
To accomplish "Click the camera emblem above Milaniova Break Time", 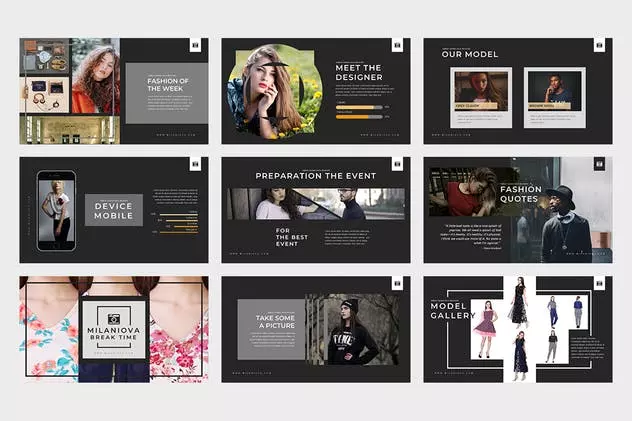I will [114, 318].
